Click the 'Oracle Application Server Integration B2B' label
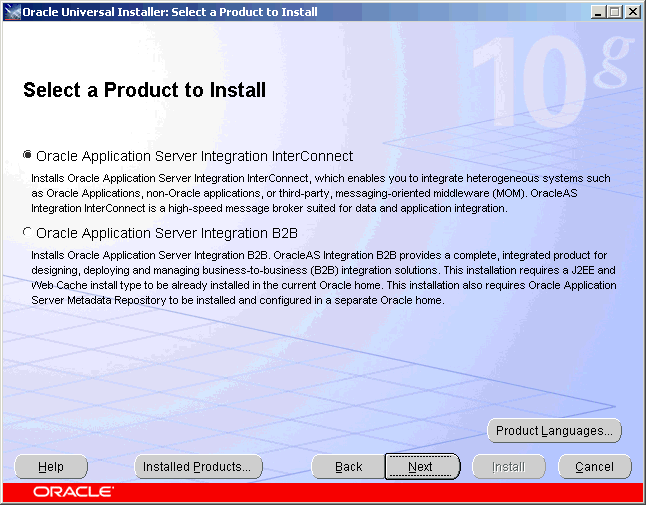Viewport: 646px width, 505px height. tap(167, 233)
